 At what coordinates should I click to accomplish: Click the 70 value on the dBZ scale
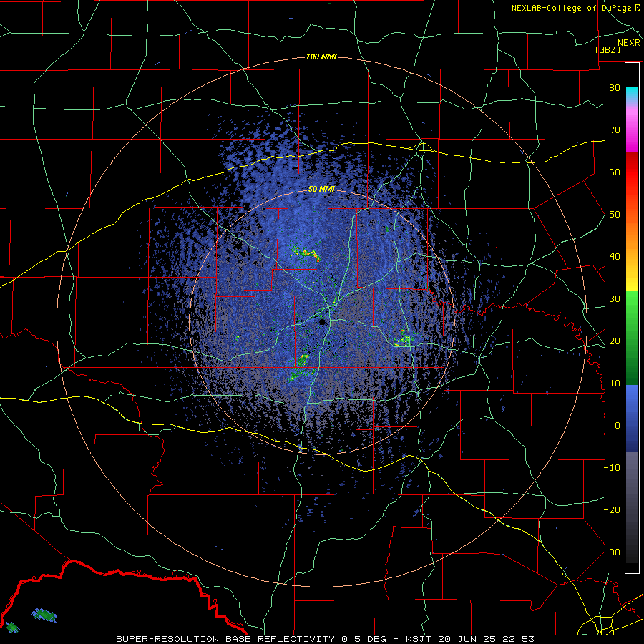(615, 130)
